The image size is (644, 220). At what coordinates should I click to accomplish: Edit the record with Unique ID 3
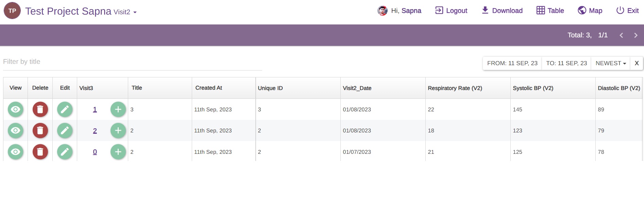[x=65, y=109]
